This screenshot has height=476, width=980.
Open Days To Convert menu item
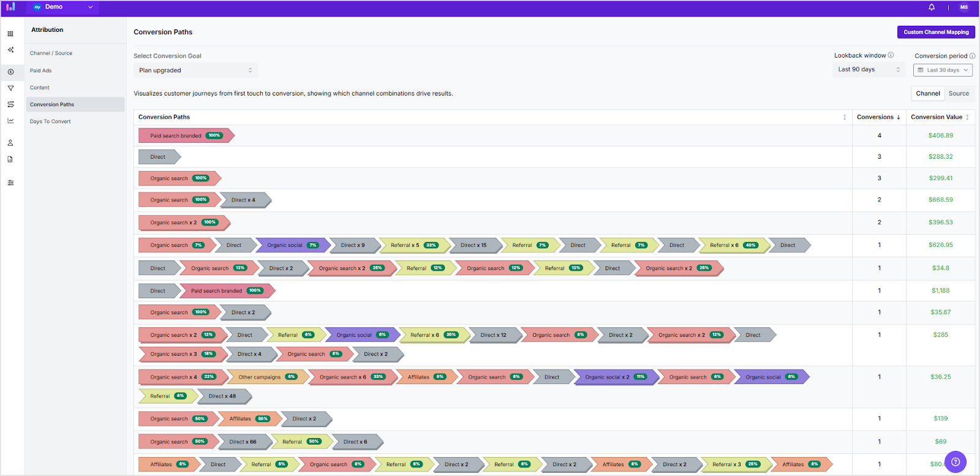[50, 121]
